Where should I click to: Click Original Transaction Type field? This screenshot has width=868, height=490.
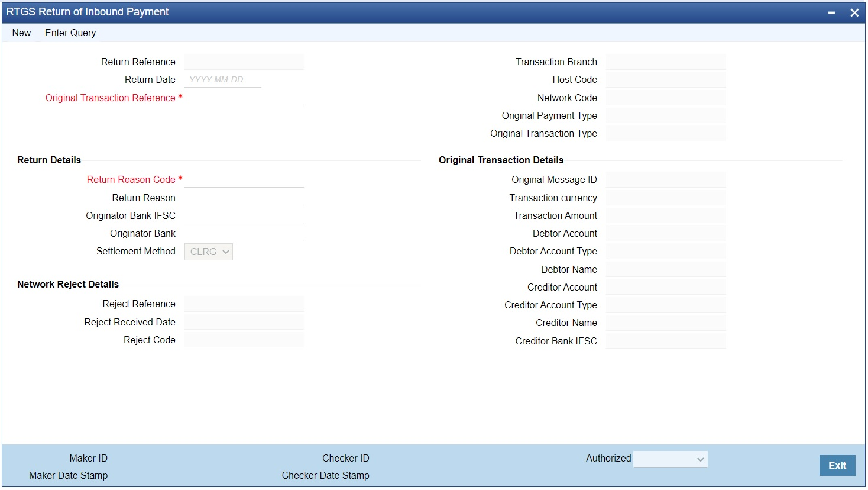[666, 133]
